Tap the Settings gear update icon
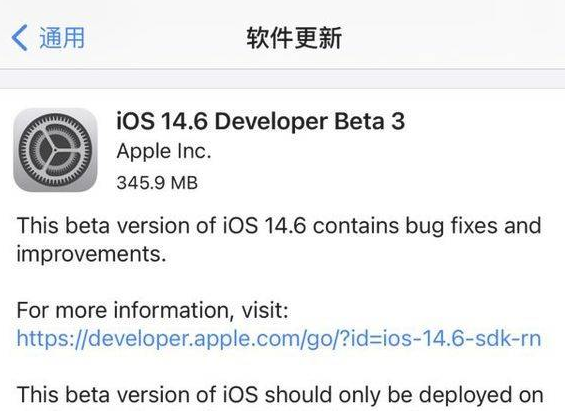 pyautogui.click(x=55, y=150)
